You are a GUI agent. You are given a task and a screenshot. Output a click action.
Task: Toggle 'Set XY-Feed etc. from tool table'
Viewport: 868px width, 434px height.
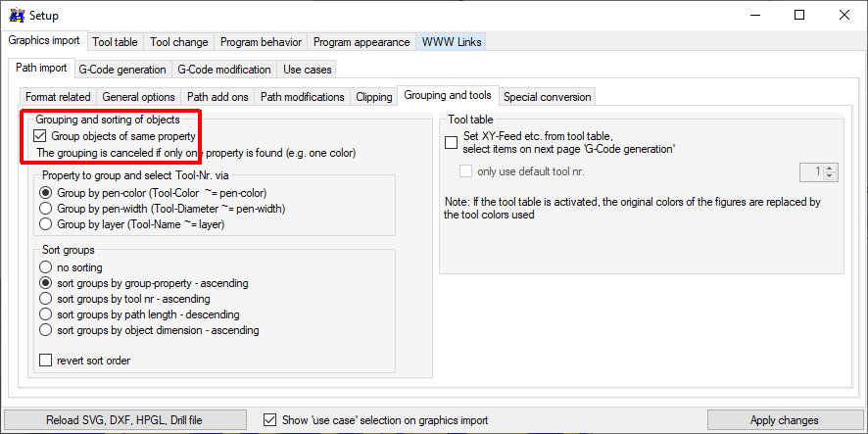click(x=452, y=143)
